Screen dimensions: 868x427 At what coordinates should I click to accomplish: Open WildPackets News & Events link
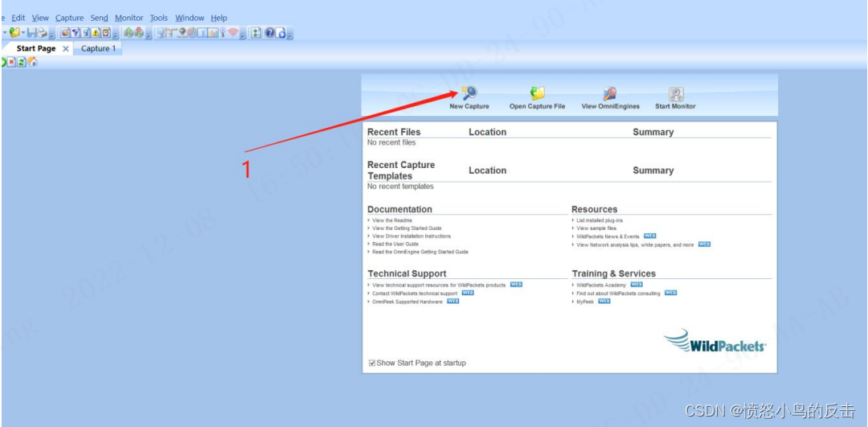608,236
